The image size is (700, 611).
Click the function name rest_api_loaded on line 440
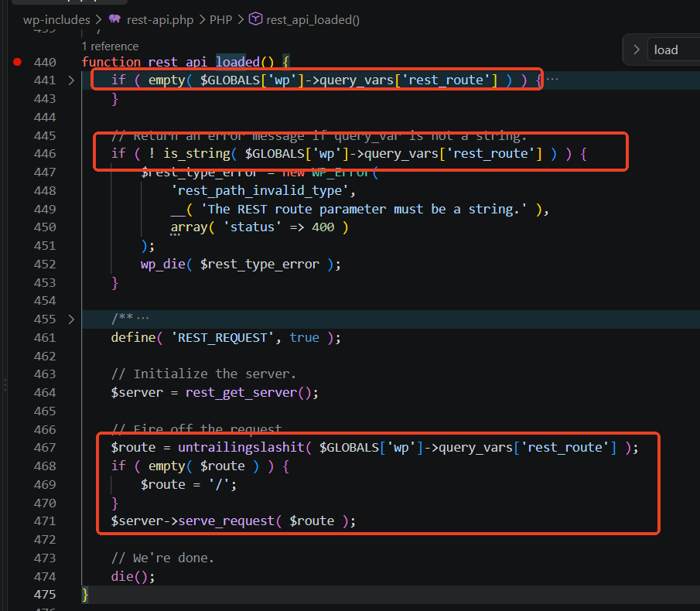coord(204,62)
